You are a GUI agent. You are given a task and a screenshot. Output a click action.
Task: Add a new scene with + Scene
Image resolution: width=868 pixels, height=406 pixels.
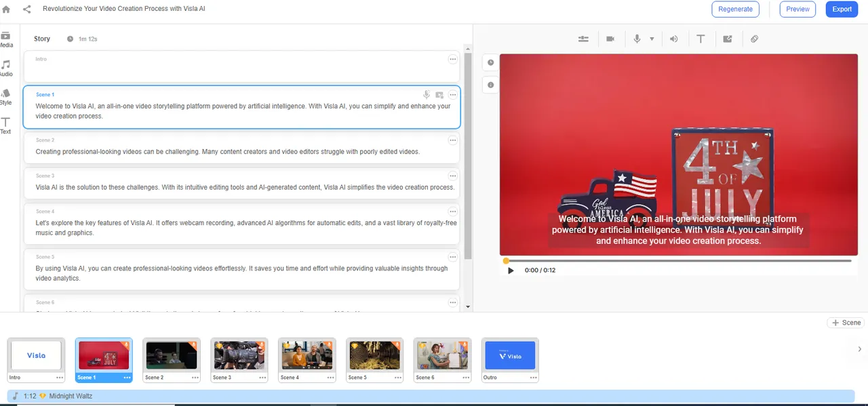click(846, 323)
